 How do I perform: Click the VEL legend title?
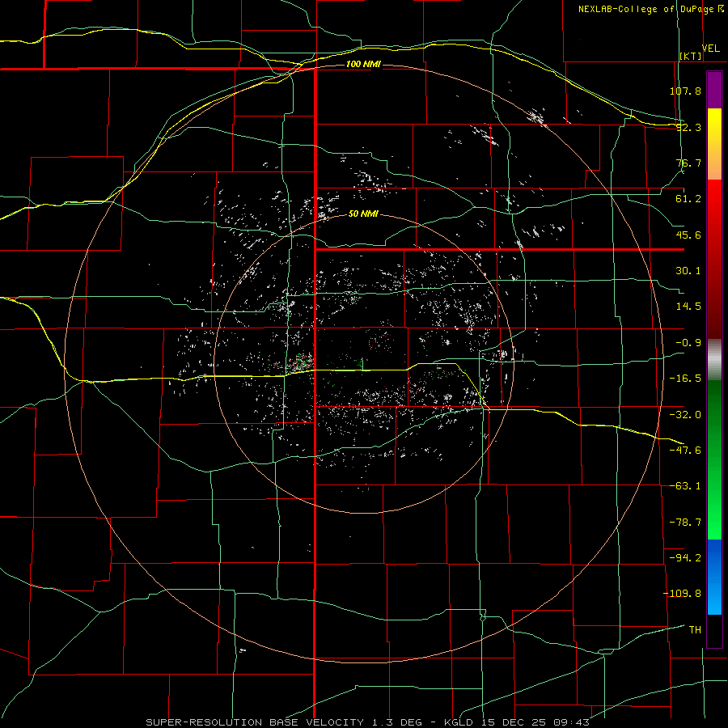pos(711,48)
